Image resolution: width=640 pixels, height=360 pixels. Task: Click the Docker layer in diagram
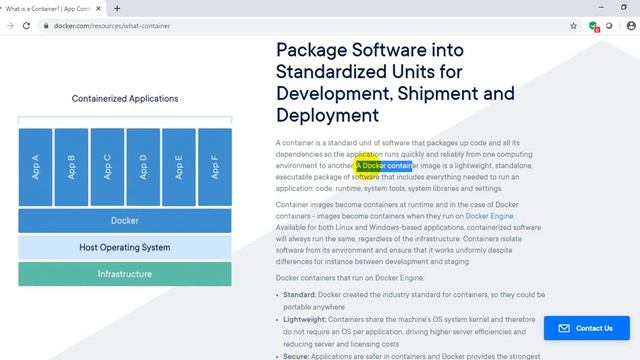(x=125, y=220)
